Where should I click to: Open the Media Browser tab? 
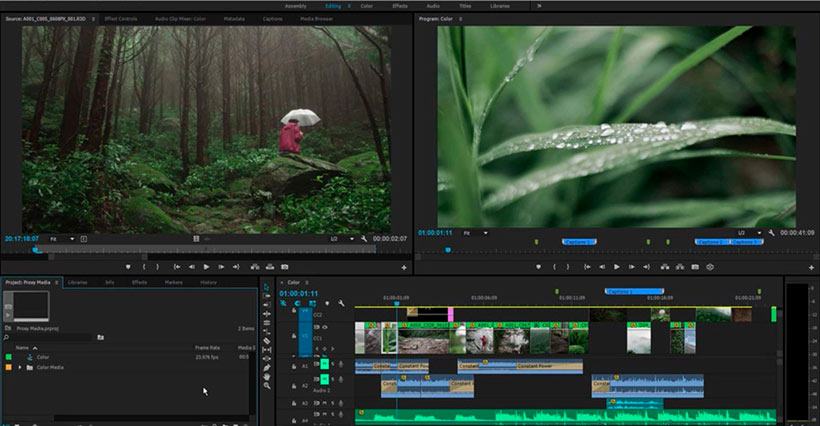click(316, 19)
